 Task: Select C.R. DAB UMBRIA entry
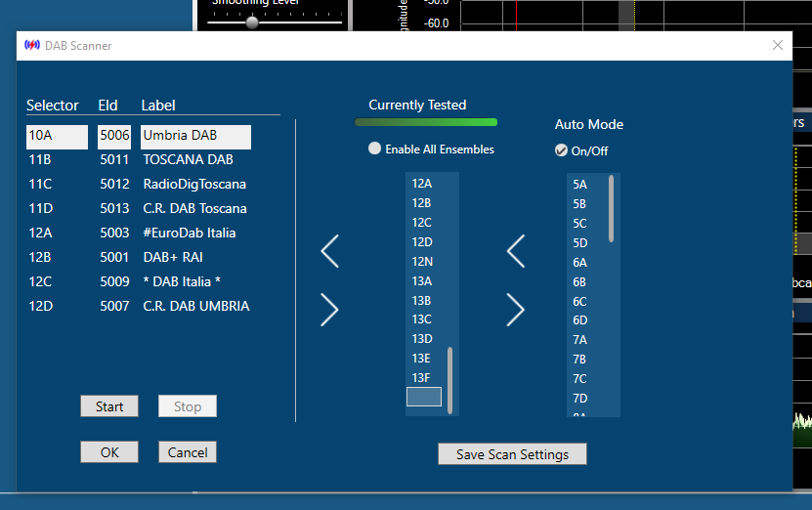click(196, 306)
